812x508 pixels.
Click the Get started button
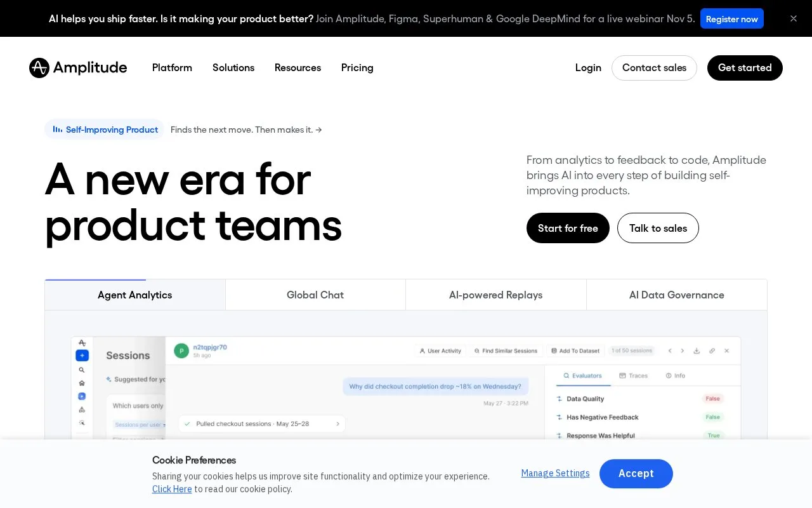tap(745, 68)
